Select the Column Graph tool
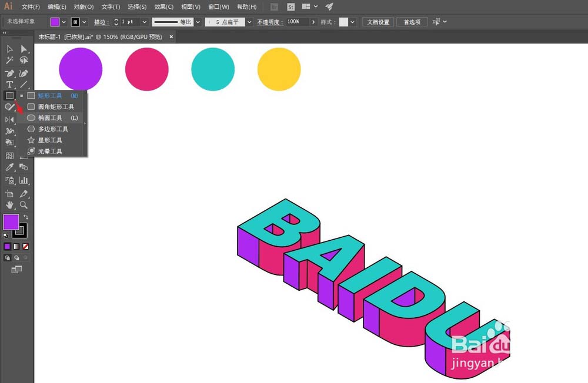This screenshot has width=588, height=383. [24, 180]
